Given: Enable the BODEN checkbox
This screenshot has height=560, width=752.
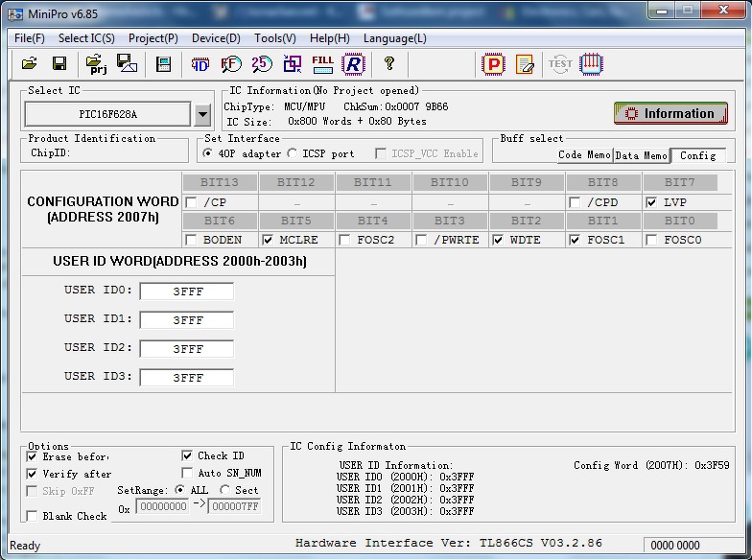Looking at the screenshot, I should click(x=191, y=240).
